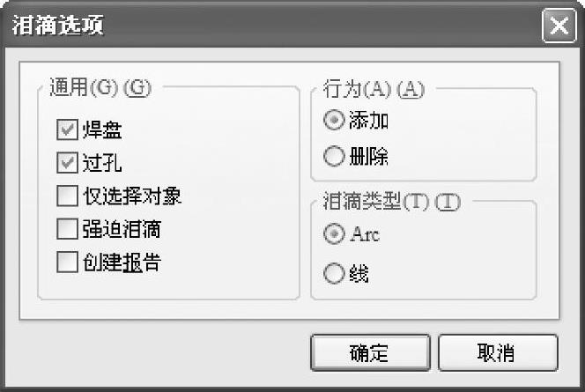Switch teardrop type to 线
The image size is (585, 392).
[x=334, y=274]
